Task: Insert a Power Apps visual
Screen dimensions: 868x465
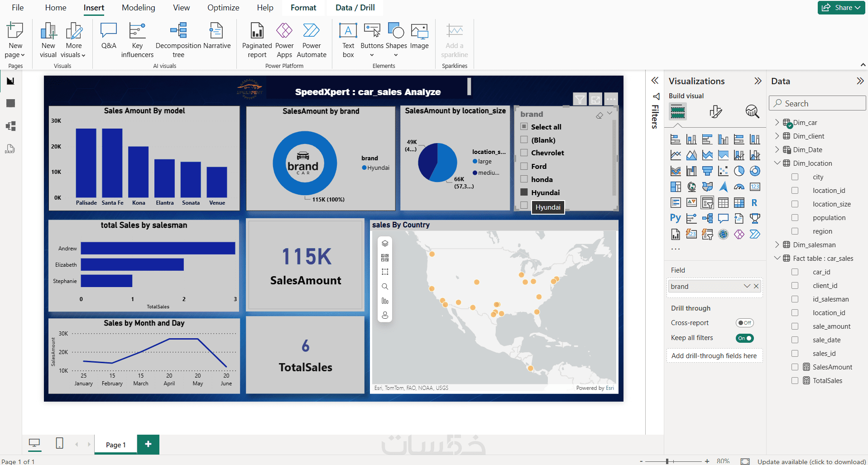Action: click(284, 40)
